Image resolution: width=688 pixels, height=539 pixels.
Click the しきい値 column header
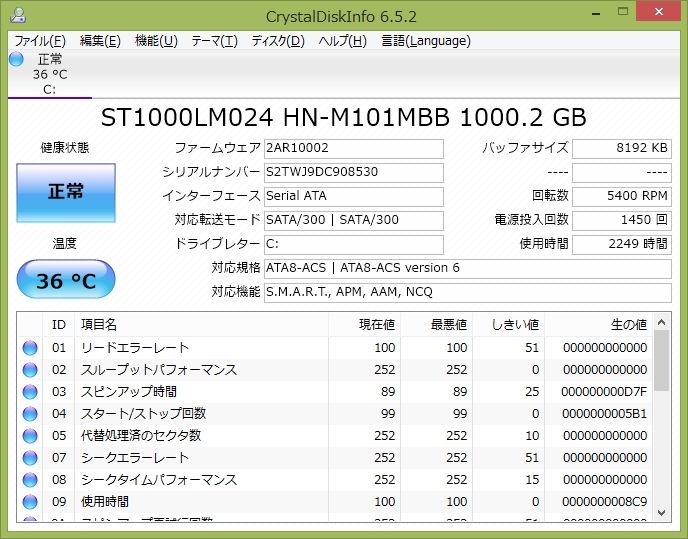(509, 325)
